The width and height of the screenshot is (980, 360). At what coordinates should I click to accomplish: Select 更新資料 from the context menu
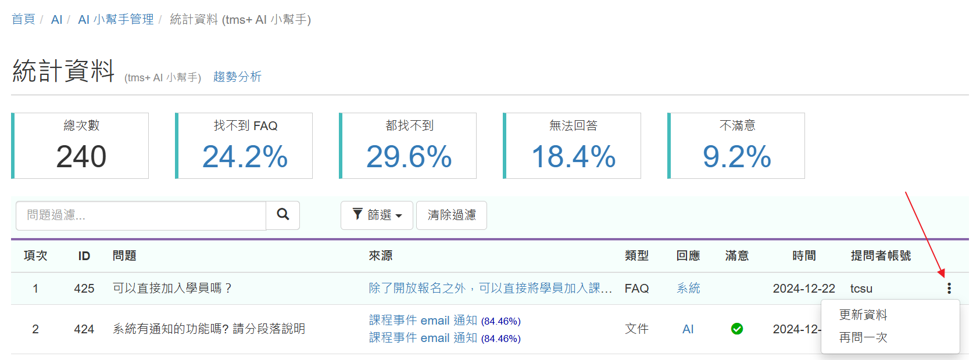[x=863, y=315]
